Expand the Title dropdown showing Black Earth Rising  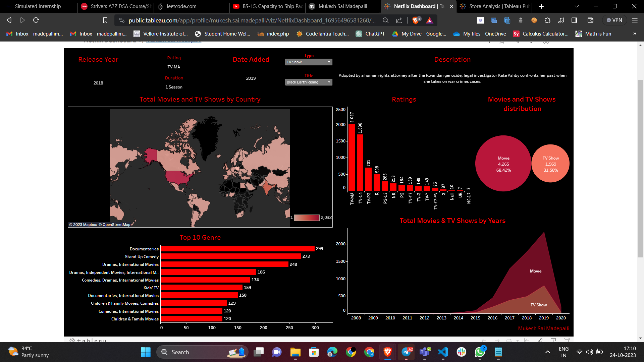click(309, 82)
